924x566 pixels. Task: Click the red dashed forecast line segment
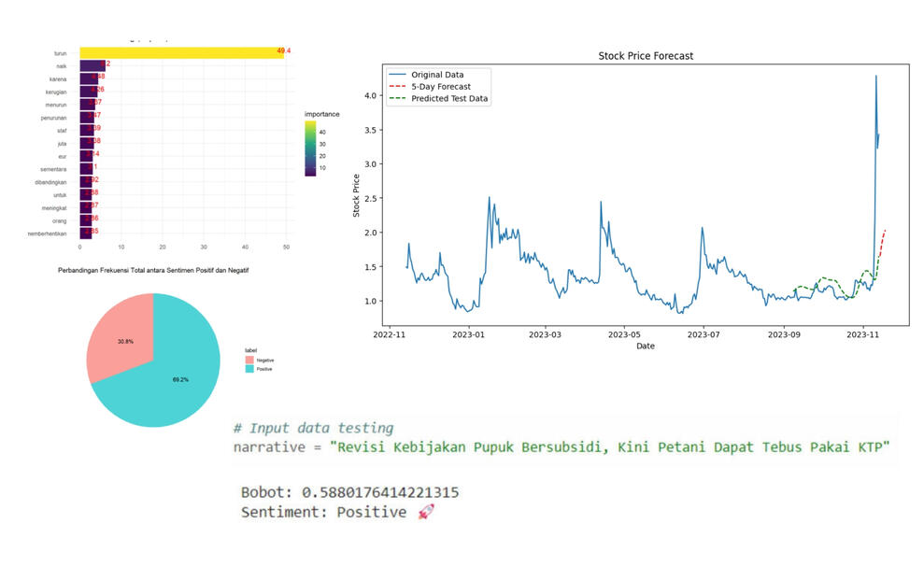pyautogui.click(x=881, y=241)
